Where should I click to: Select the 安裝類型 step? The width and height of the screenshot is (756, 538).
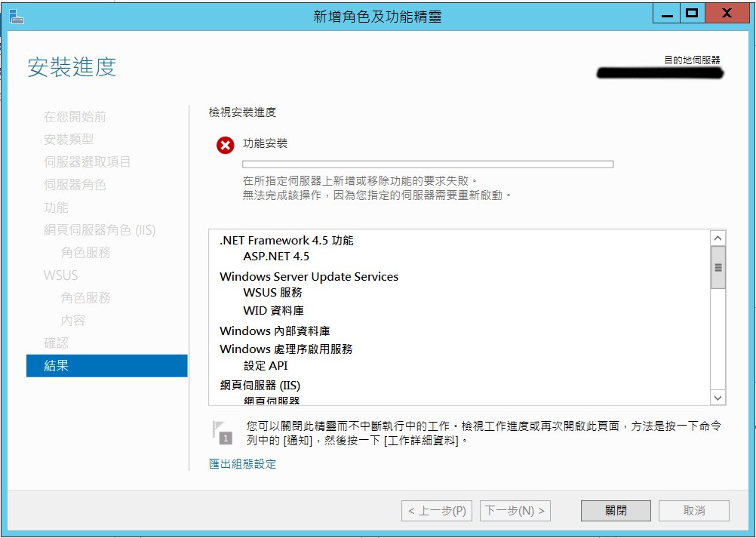69,140
